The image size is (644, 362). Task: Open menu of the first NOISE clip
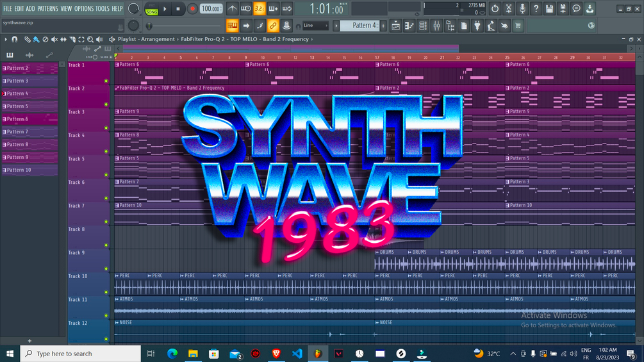[117, 323]
